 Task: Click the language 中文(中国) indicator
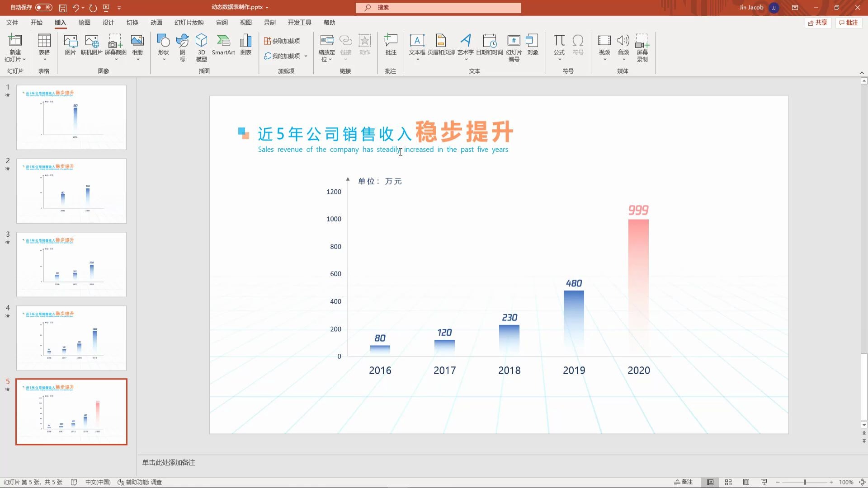click(98, 482)
